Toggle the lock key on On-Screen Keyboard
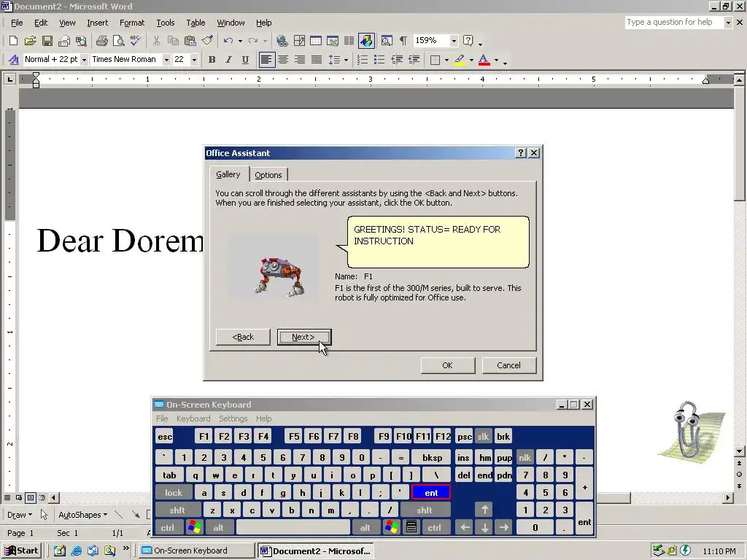747x560 pixels. [x=174, y=493]
